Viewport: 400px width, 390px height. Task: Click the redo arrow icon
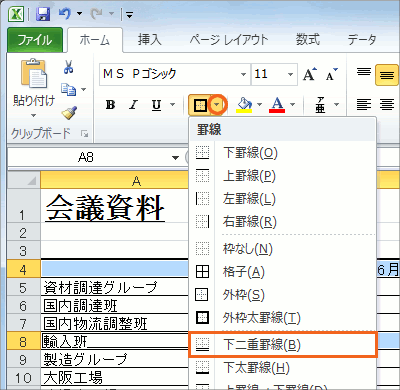(97, 14)
